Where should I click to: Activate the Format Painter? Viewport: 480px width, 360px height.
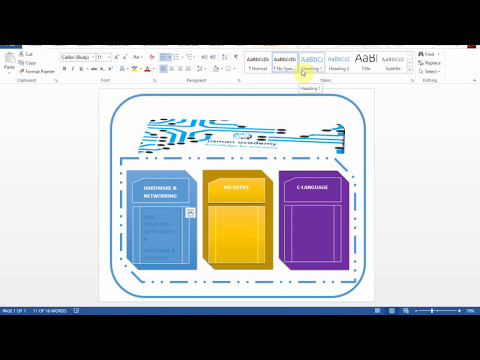pos(37,71)
